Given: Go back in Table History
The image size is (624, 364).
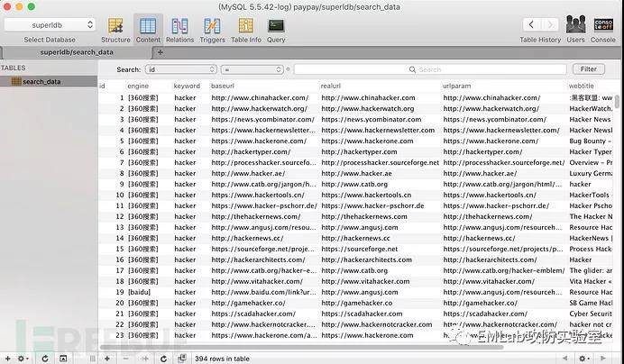Looking at the screenshot, I should pos(531,24).
